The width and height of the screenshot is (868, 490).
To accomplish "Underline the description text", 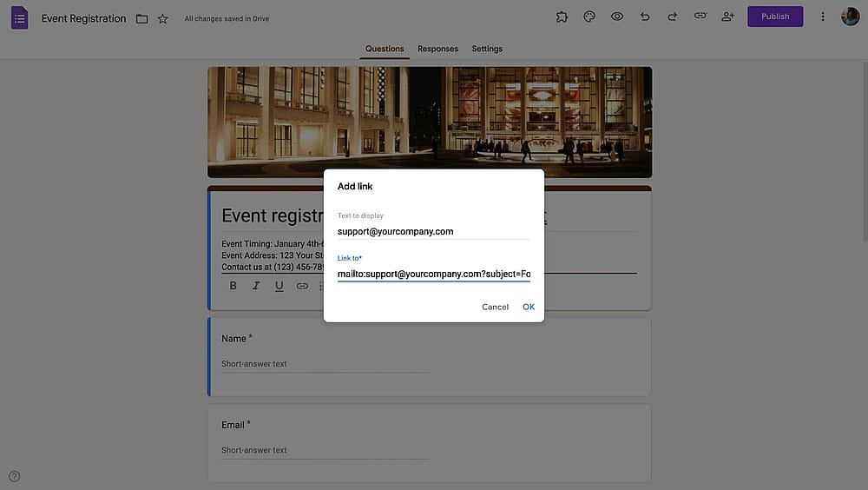I will coord(279,286).
